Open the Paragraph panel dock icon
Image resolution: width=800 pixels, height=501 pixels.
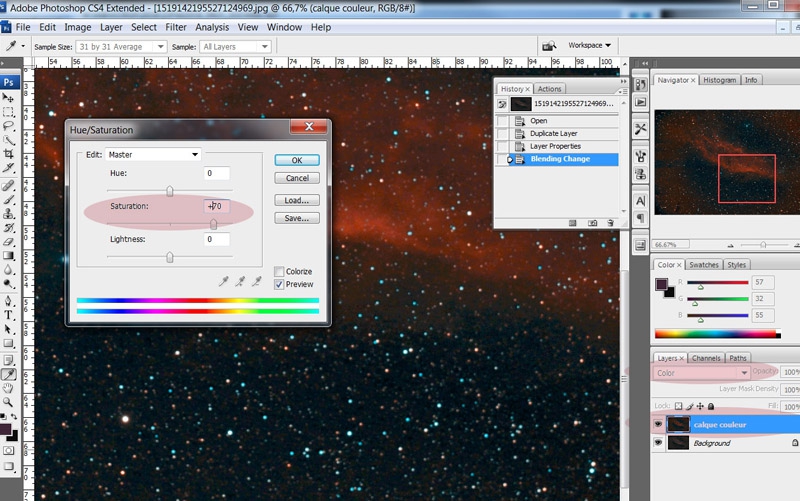click(x=640, y=218)
